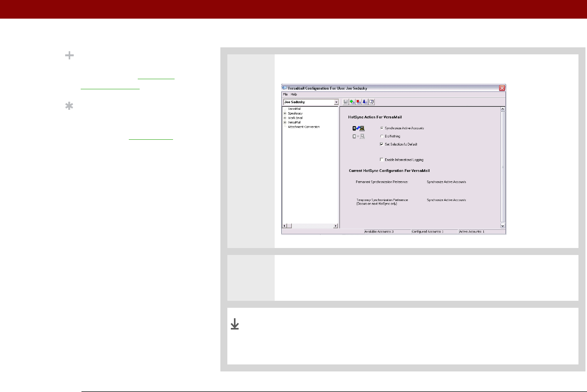Expand the Speakeasy tree node
The image size is (587, 392).
[x=285, y=113]
